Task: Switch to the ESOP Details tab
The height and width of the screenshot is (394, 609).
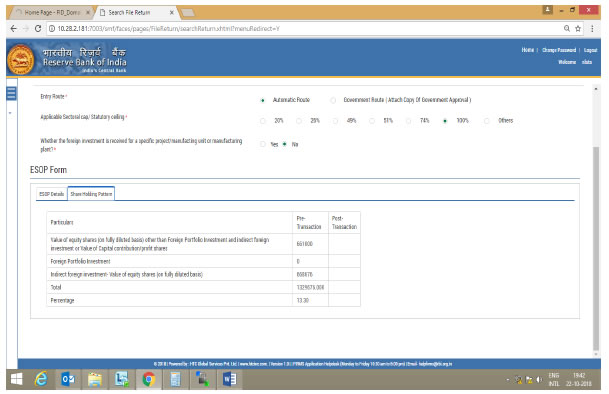Action: click(x=52, y=194)
